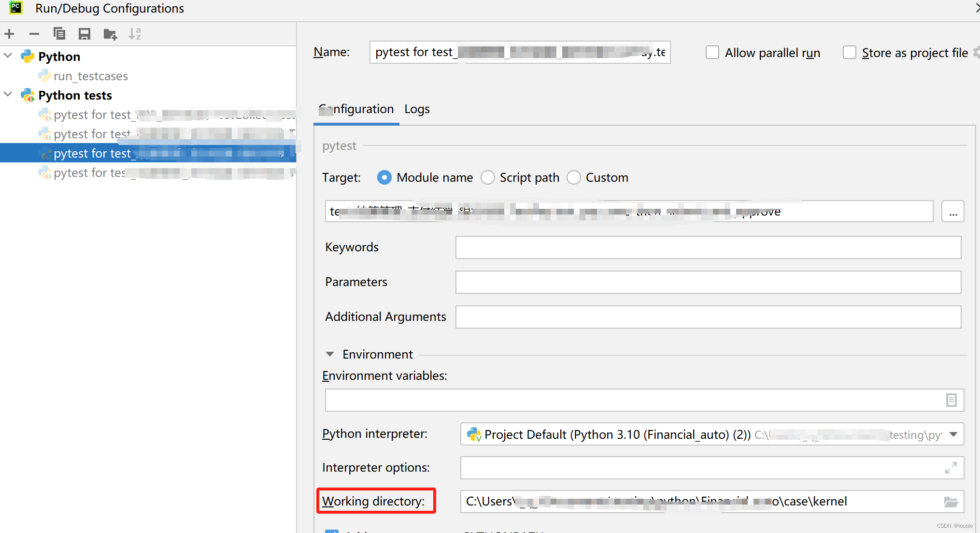The image size is (980, 533).
Task: Collapse the Environment section
Action: pos(330,354)
